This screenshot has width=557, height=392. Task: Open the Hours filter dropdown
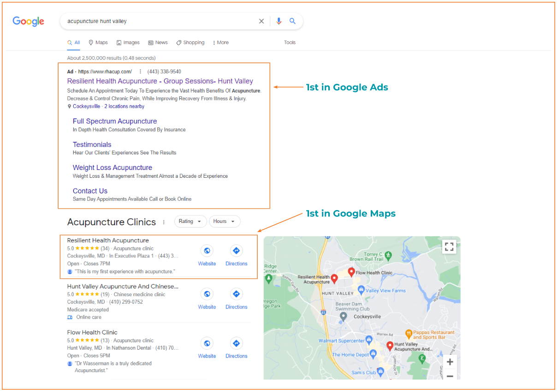(x=225, y=222)
